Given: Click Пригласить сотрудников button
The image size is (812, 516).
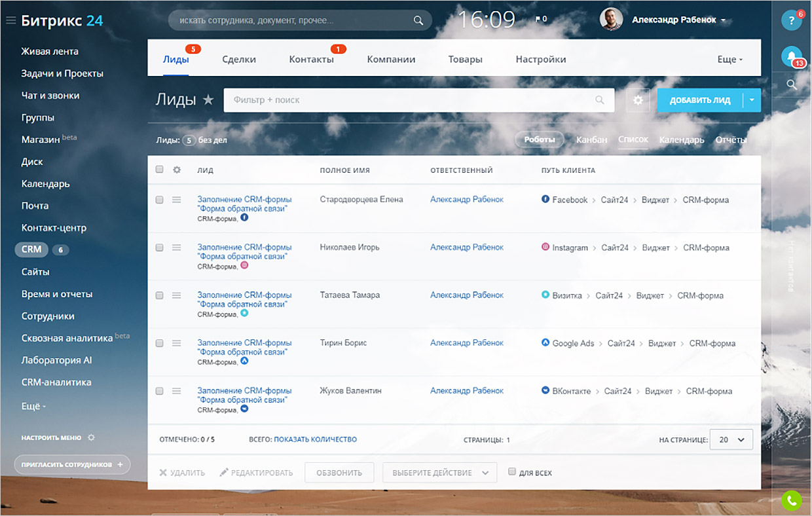Looking at the screenshot, I should tap(73, 464).
